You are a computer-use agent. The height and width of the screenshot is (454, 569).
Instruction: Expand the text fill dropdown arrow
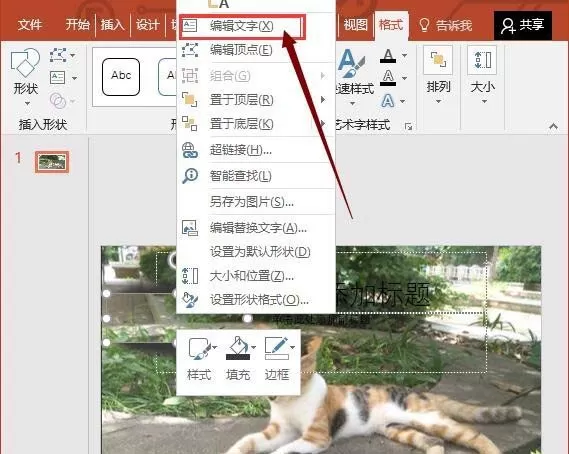point(404,56)
